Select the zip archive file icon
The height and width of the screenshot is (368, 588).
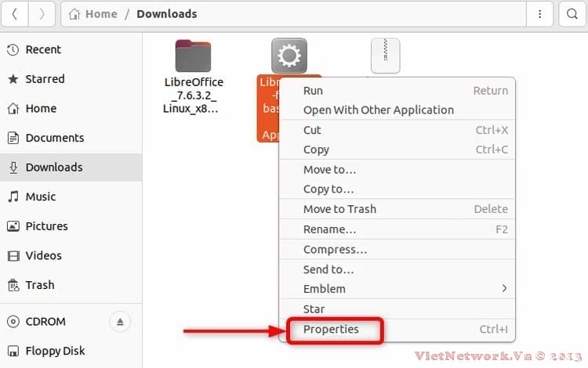(x=385, y=56)
